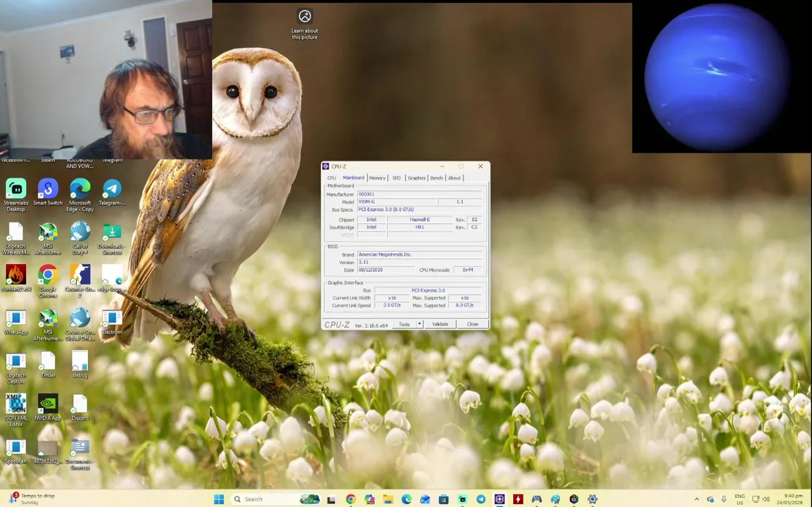Click the Model field X99M-G
812x507 pixels.
coord(397,201)
